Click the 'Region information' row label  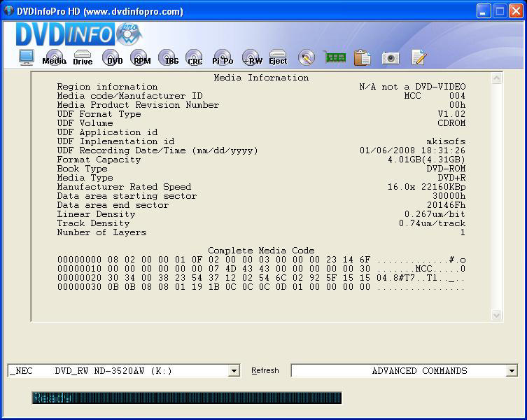pos(107,87)
